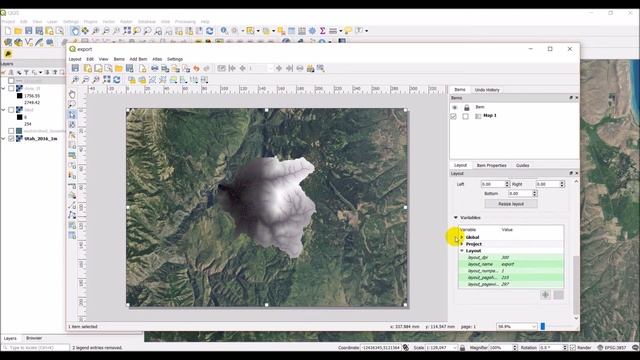Click lock column icon in Items panel header
The width and height of the screenshot is (640, 360).
[467, 107]
